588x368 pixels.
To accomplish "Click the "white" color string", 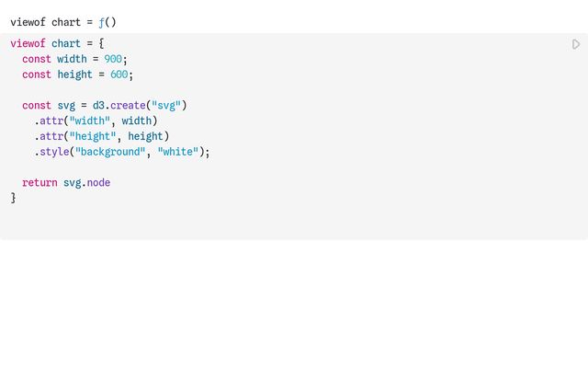I will [178, 152].
